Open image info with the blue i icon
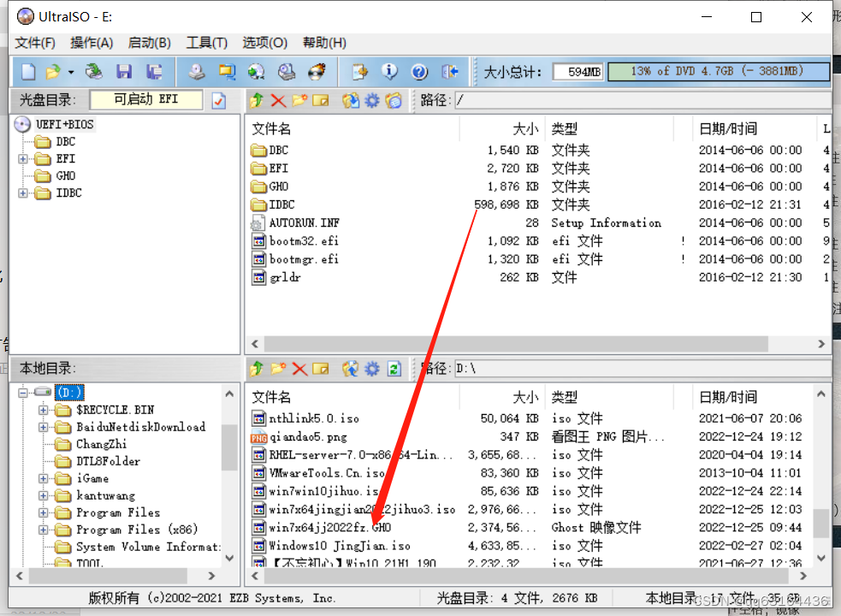Viewport: 841px width, 616px height. tap(389, 71)
